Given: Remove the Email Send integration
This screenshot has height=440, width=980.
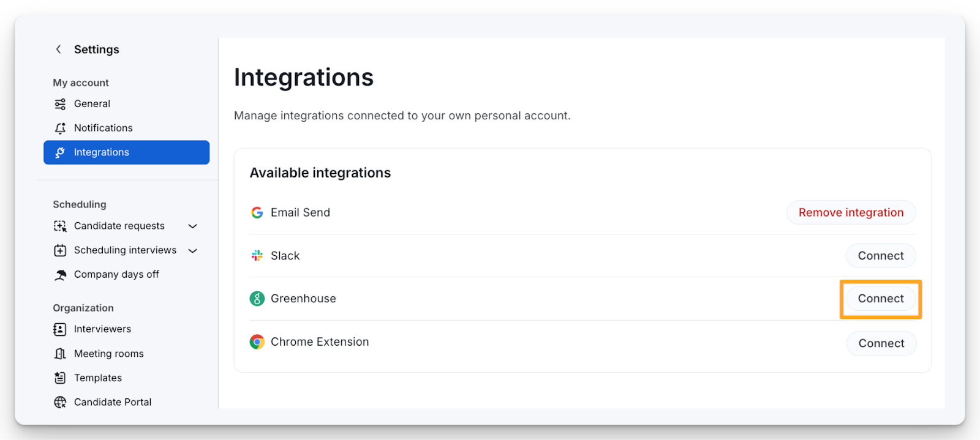Looking at the screenshot, I should [851, 212].
